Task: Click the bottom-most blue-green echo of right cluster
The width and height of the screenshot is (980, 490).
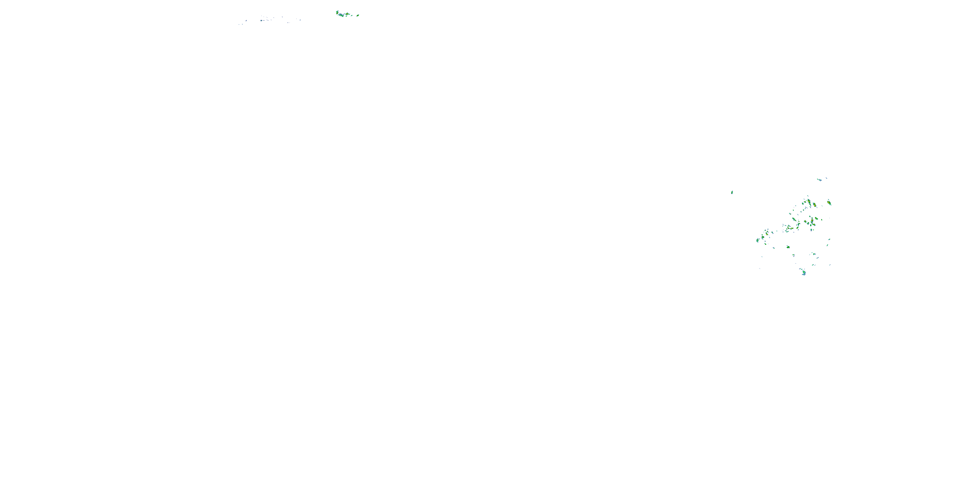Action: (x=804, y=273)
